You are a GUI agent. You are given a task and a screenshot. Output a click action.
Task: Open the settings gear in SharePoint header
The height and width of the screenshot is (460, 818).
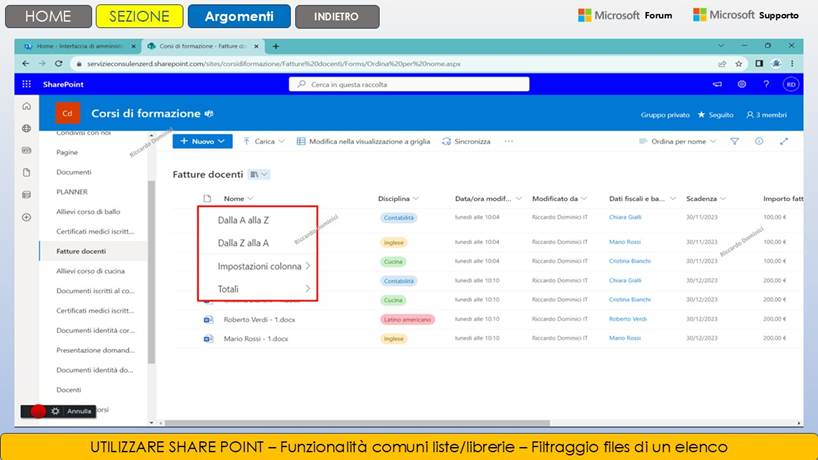click(741, 84)
